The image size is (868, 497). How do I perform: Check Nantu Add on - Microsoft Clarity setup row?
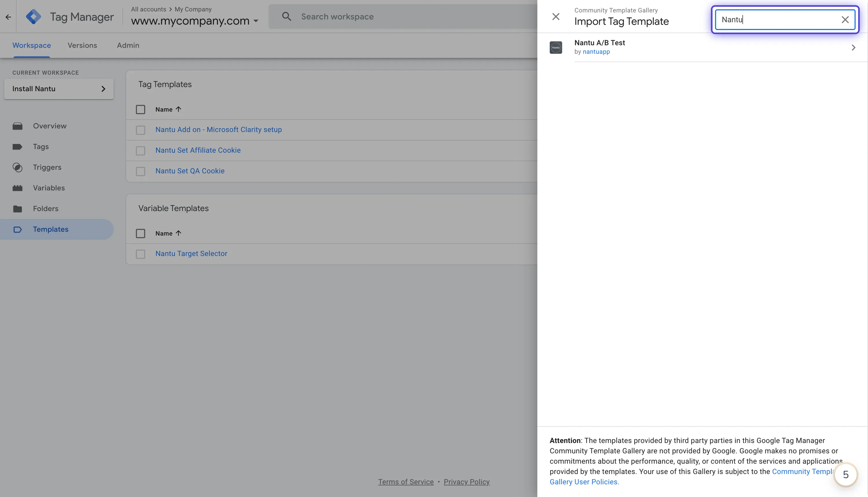coord(140,130)
